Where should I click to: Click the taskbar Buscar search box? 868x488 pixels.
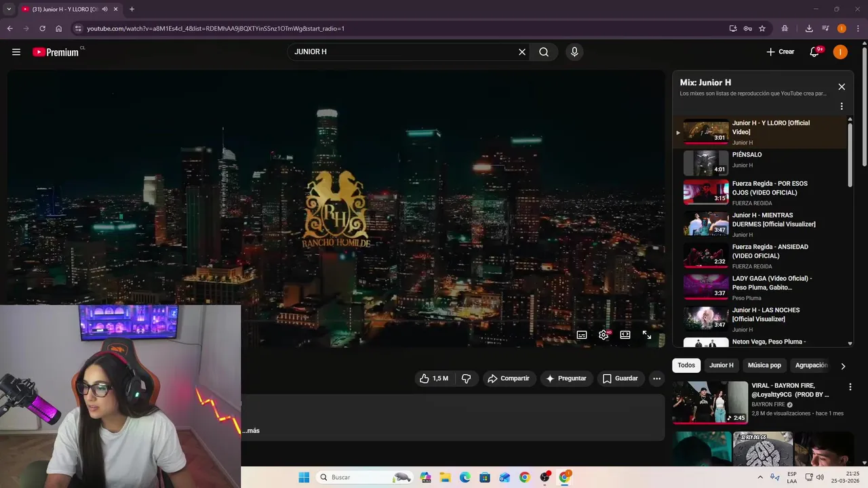click(365, 477)
